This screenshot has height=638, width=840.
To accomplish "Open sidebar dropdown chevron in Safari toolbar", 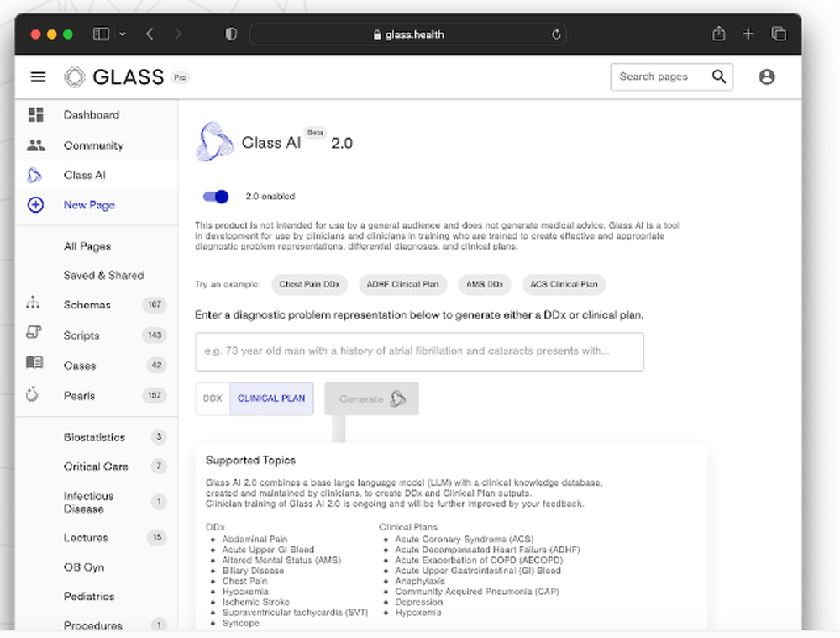I will [122, 34].
